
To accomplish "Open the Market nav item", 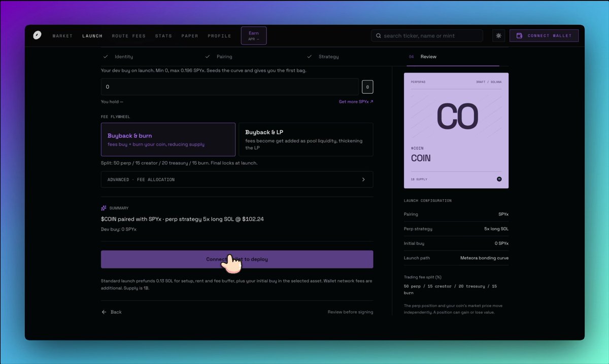I will tap(62, 36).
